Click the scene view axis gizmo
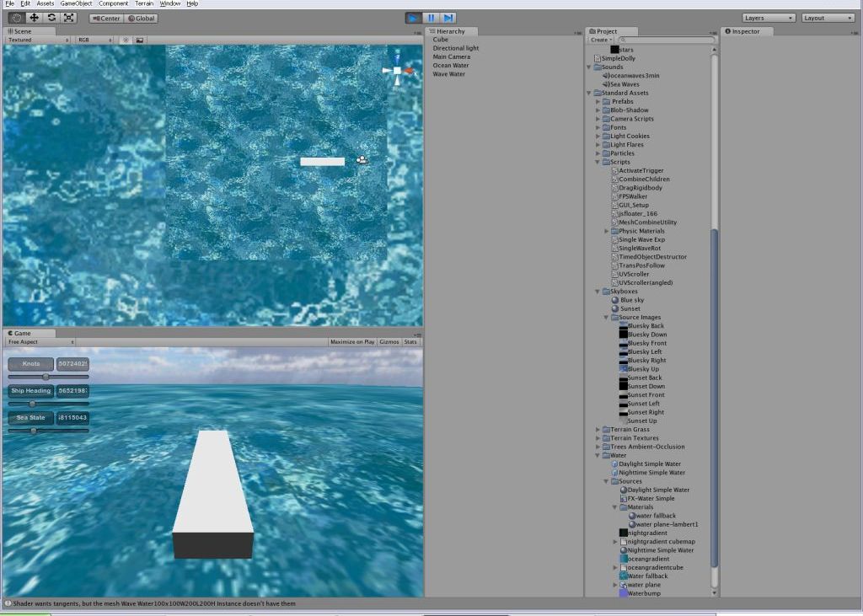The width and height of the screenshot is (863, 616). (398, 72)
